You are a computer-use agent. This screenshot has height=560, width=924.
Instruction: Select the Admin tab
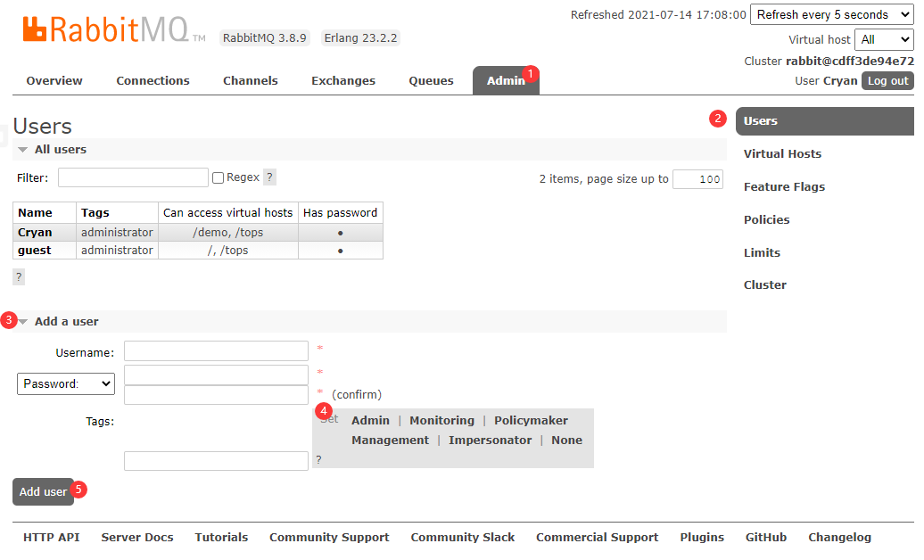click(x=506, y=81)
